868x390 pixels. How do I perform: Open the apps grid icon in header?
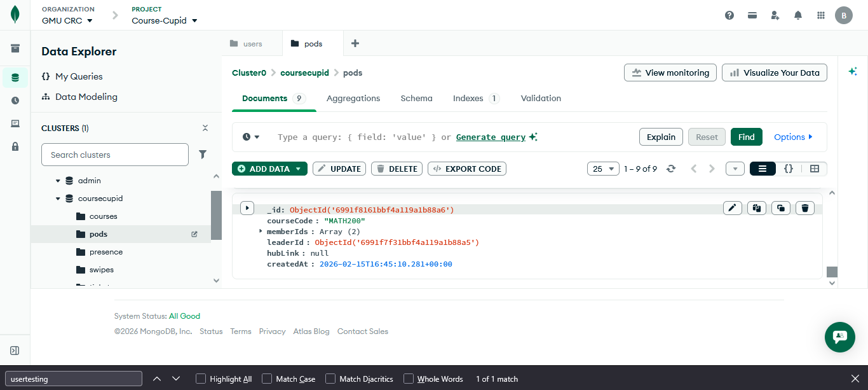point(821,15)
